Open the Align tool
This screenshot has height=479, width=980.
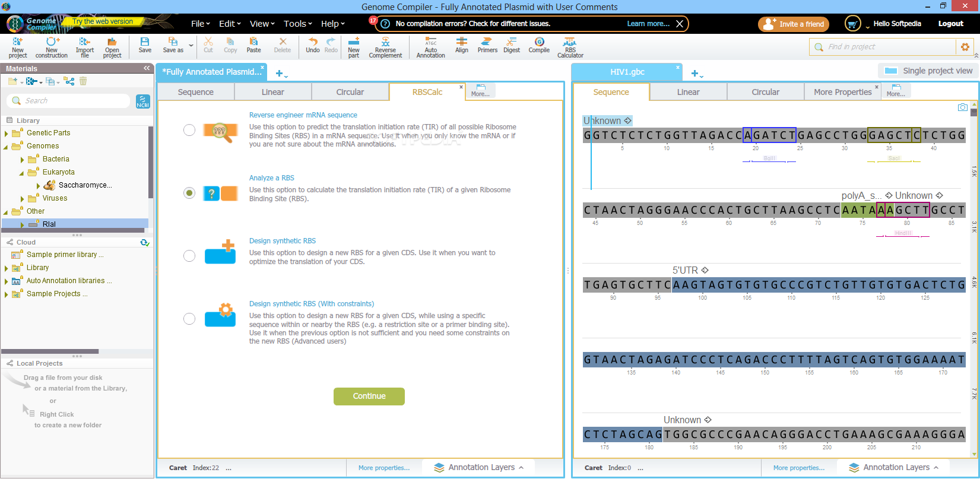462,45
